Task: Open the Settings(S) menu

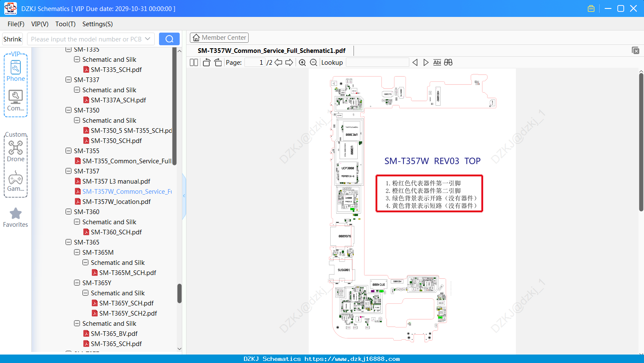Action: click(x=98, y=24)
